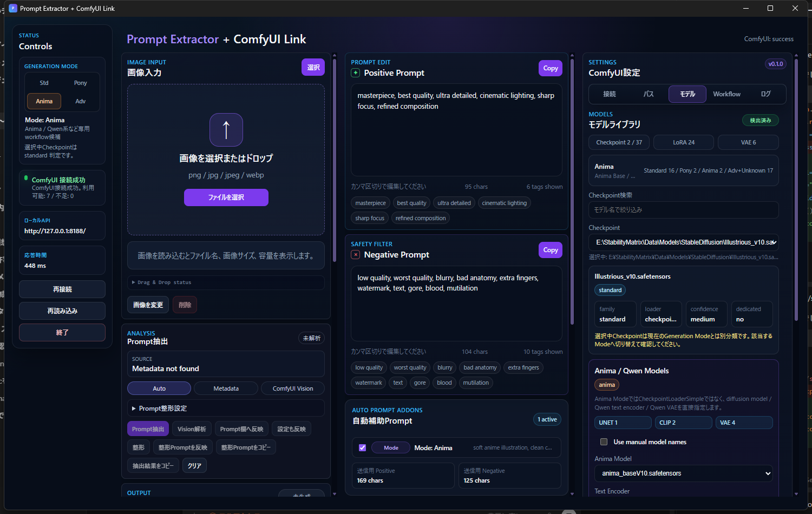This screenshot has width=812, height=514.
Task: Open the ログ settings tab
Action: (765, 94)
